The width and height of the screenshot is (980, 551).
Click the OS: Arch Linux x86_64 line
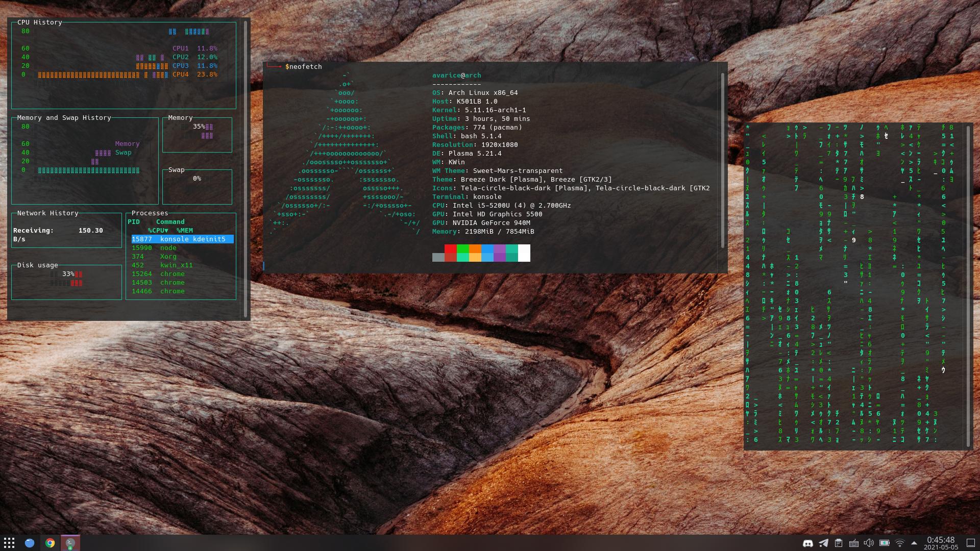(475, 93)
